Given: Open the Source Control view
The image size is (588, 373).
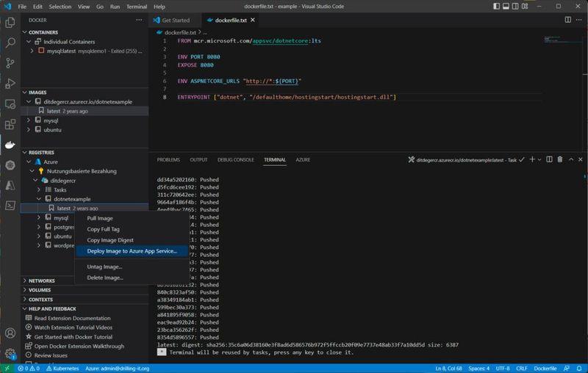Looking at the screenshot, I should pyautogui.click(x=10, y=63).
